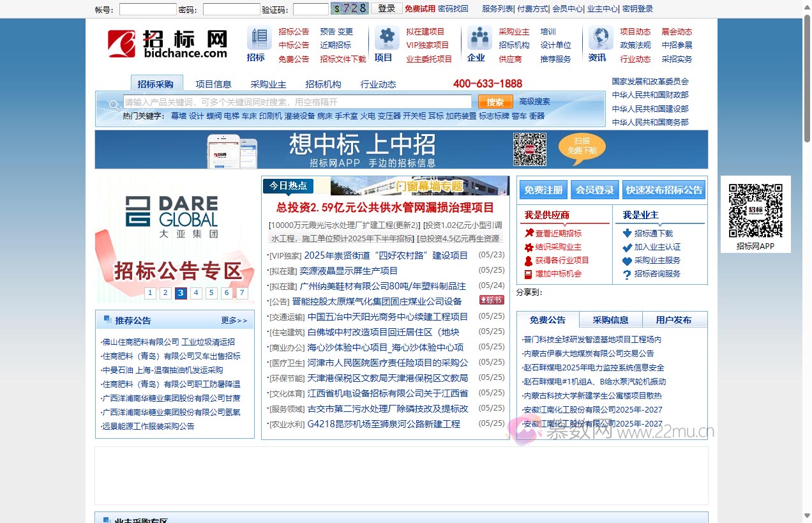
Task: Click the download arrow icon beside 招标通下载
Action: click(626, 233)
